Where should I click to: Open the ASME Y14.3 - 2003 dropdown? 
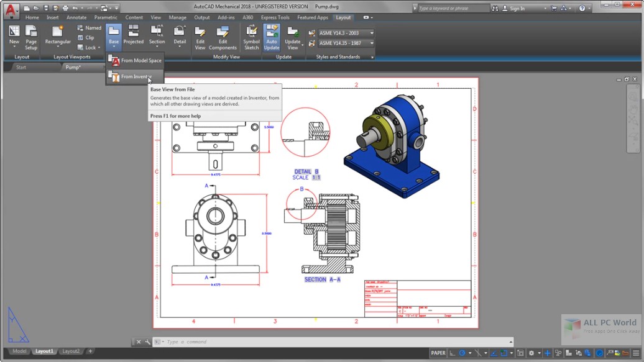coord(372,33)
